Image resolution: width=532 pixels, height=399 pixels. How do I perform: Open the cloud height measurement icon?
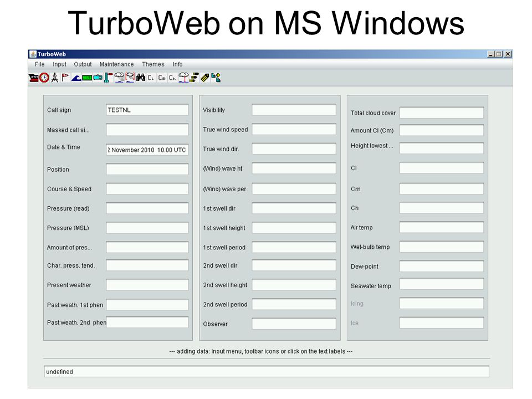[183, 78]
